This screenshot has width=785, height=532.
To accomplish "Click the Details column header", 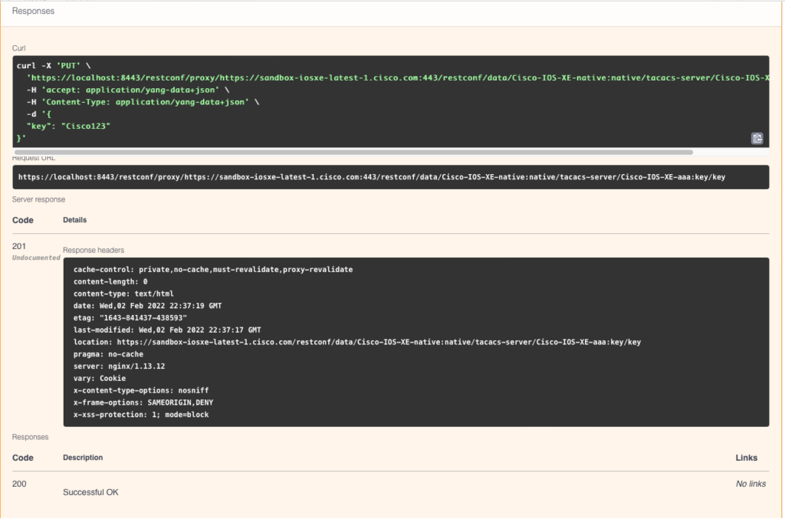I will [x=74, y=220].
